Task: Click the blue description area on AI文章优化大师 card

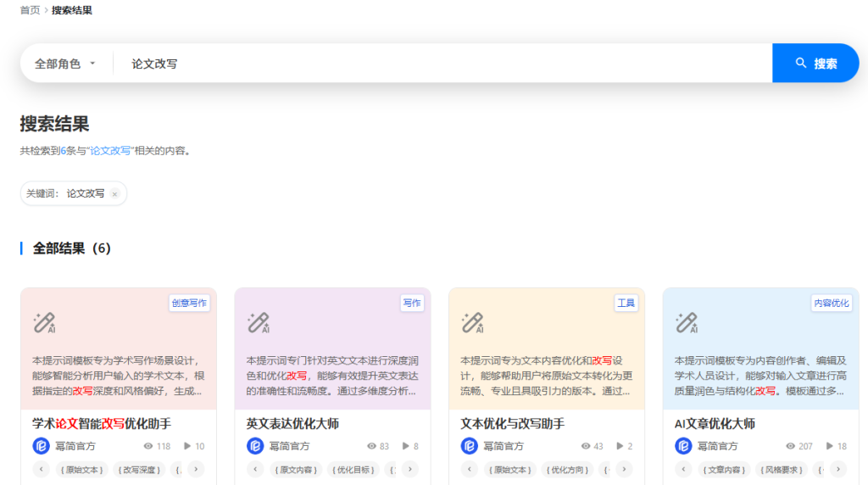Action: point(760,376)
